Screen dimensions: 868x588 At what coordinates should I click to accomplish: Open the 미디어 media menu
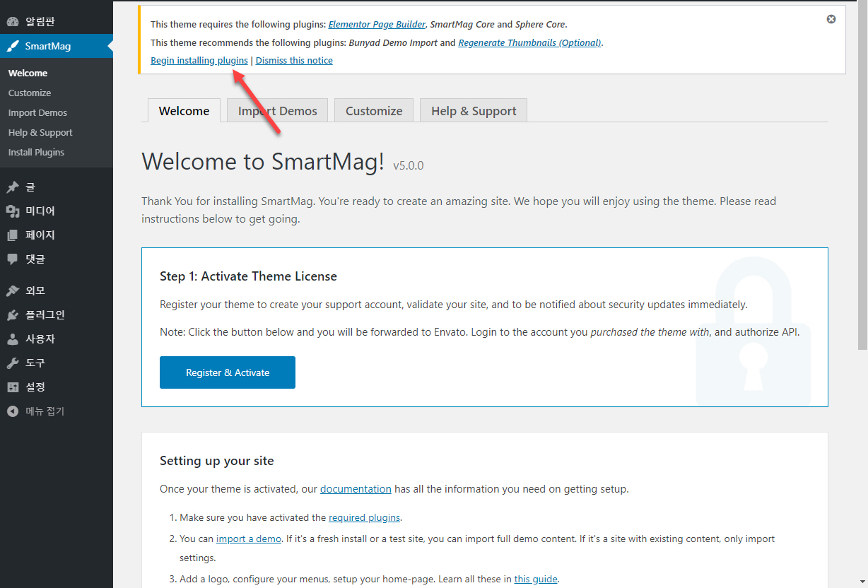point(57,211)
